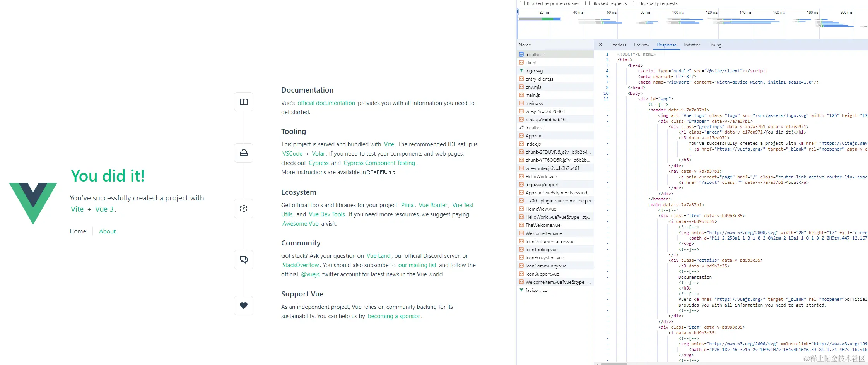Open the Cypress Component Testing link
Screen dimensions: 868x365
(379, 163)
